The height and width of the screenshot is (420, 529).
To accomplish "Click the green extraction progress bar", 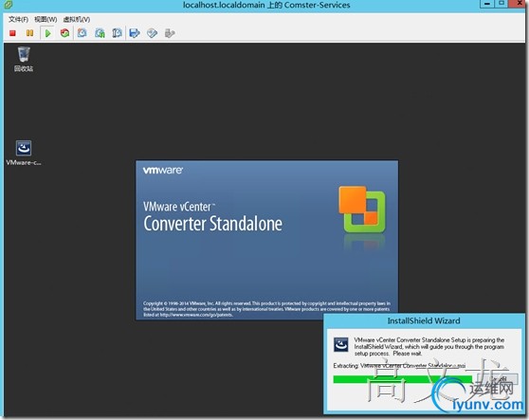I will pos(403,379).
